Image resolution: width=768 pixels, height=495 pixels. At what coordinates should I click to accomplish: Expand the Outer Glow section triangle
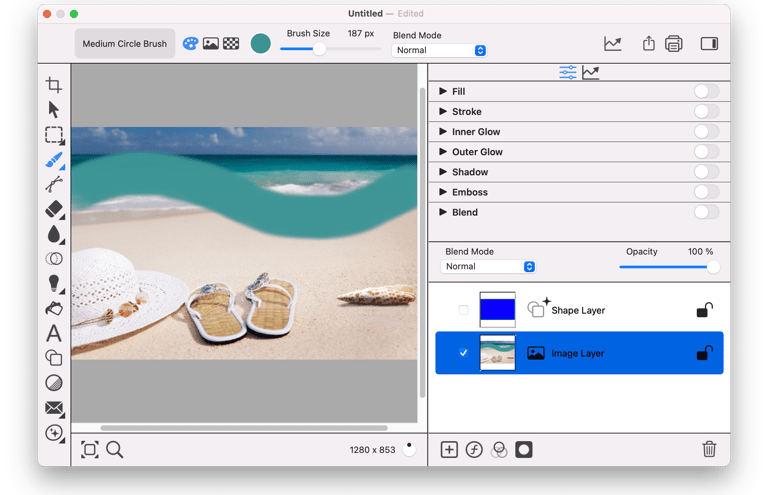(x=443, y=151)
